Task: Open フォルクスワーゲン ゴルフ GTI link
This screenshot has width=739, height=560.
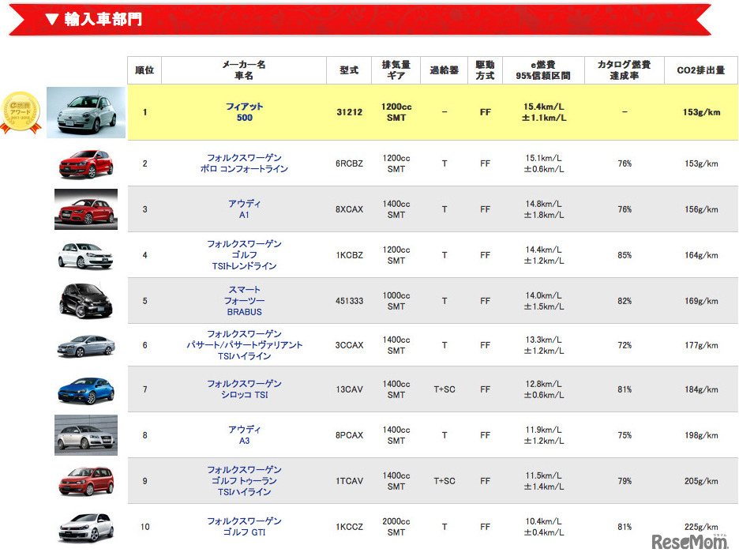Action: [244, 527]
